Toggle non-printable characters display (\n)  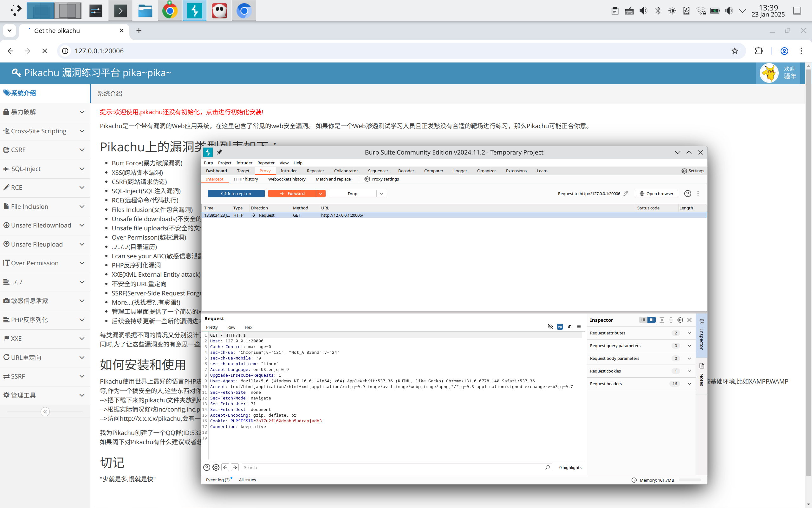569,327
